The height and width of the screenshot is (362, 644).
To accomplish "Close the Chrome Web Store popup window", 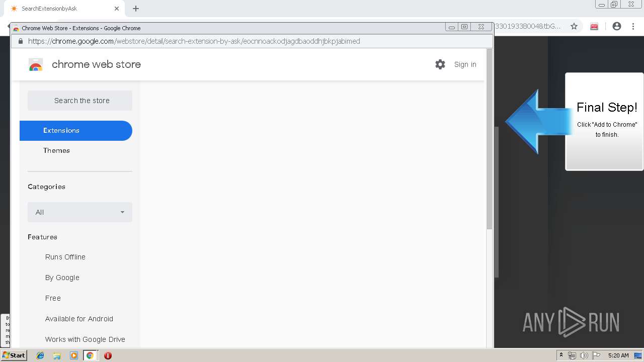I will [481, 27].
